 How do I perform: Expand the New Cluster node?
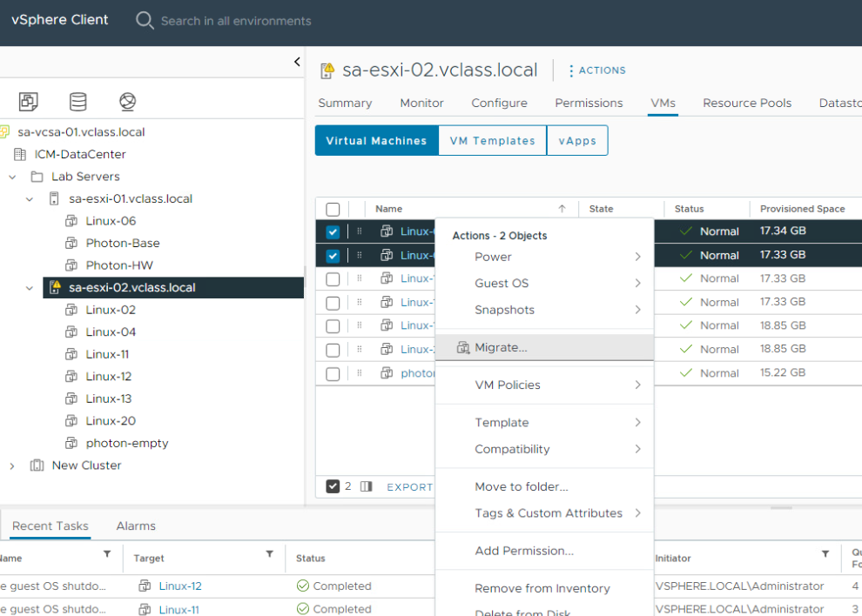[x=12, y=466]
